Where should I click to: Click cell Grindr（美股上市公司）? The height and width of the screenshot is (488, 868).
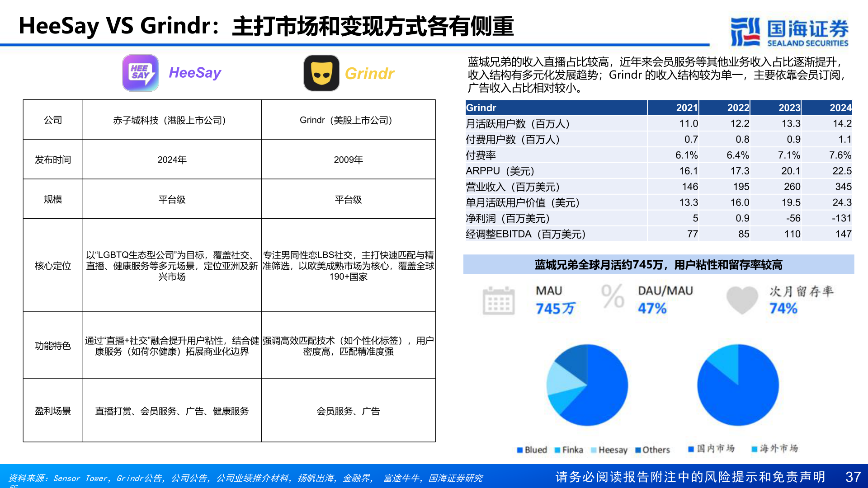click(348, 120)
